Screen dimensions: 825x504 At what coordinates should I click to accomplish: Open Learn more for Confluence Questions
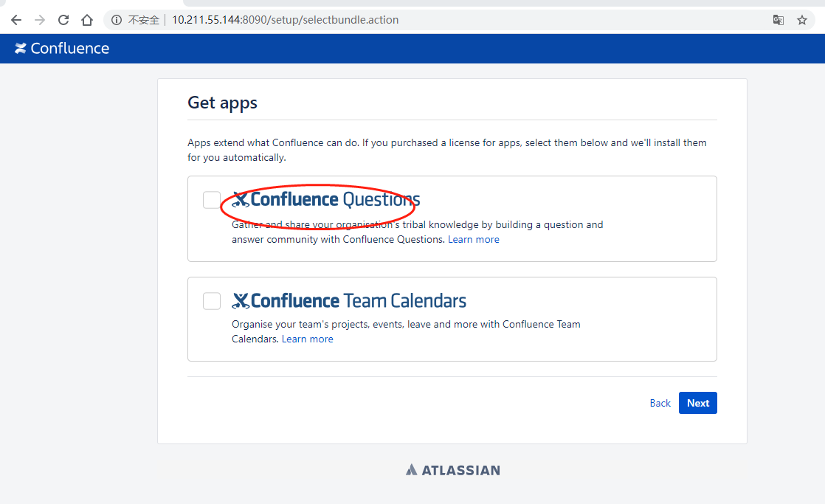tap(474, 239)
